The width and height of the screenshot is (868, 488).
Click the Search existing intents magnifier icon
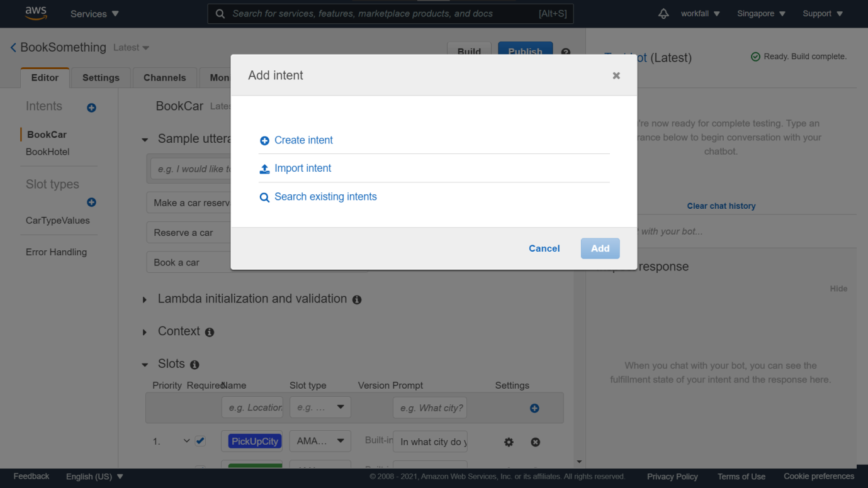[x=264, y=197]
